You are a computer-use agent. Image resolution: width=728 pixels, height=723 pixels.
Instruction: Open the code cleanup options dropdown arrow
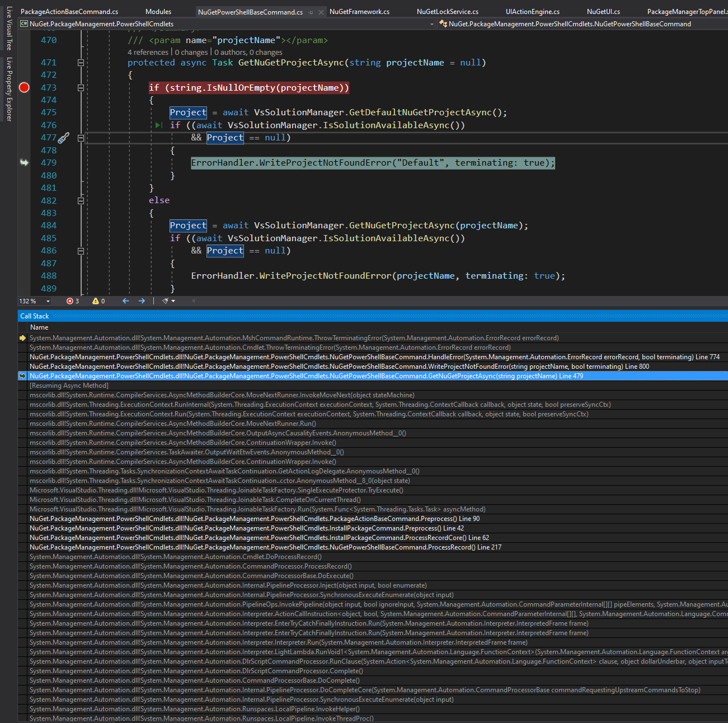coord(173,301)
